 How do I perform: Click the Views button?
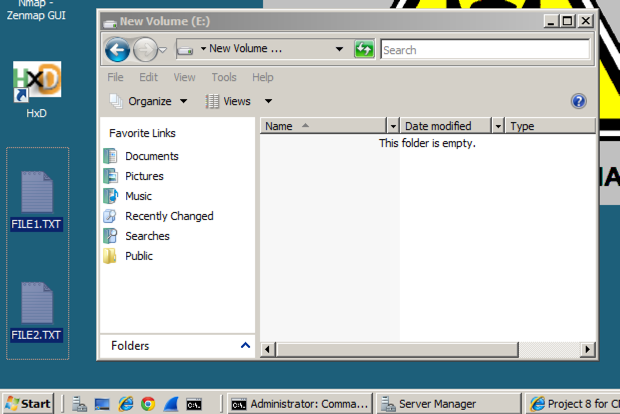pyautogui.click(x=229, y=101)
